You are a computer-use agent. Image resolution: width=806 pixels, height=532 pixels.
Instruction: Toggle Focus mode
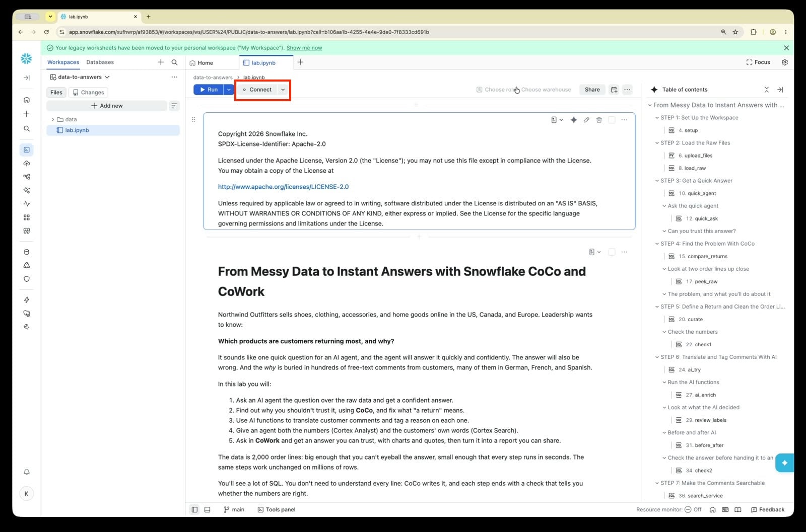pyautogui.click(x=758, y=62)
